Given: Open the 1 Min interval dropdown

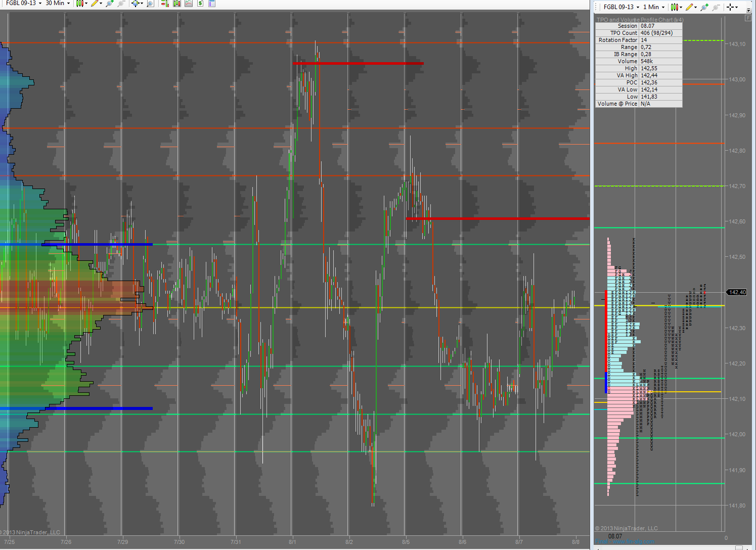Looking at the screenshot, I should point(654,7).
